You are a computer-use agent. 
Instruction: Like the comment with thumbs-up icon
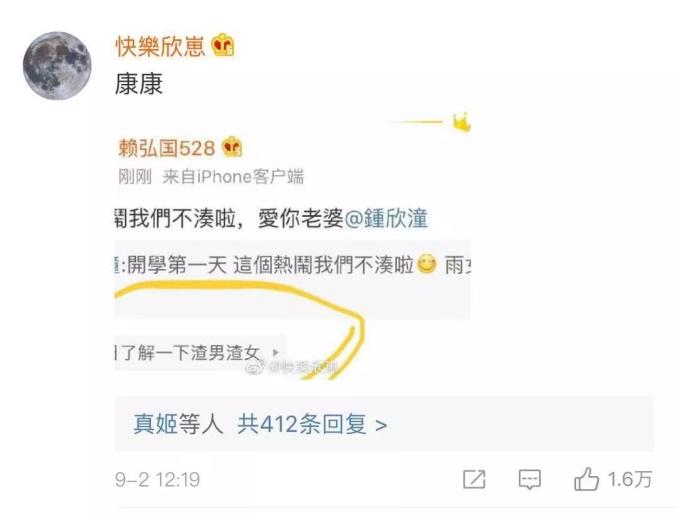[x=586, y=479]
